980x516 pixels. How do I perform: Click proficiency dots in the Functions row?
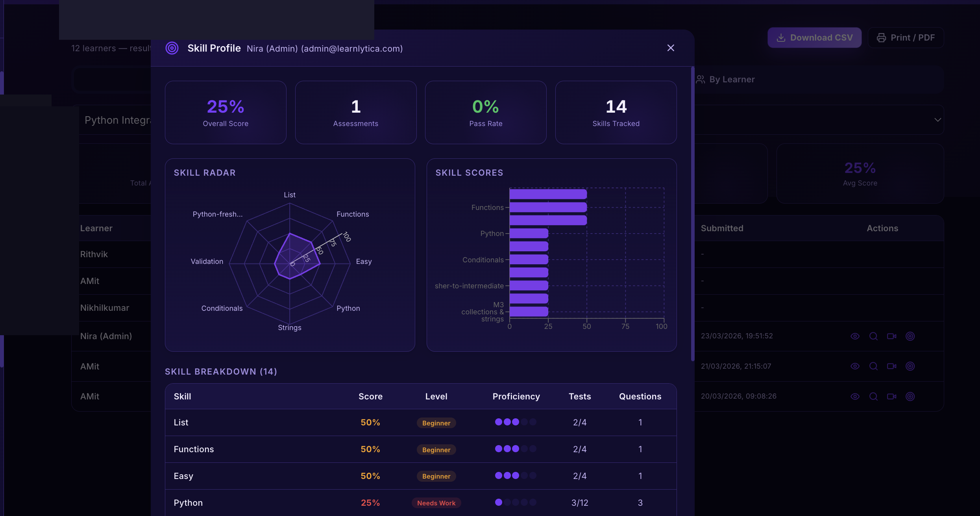pos(516,449)
